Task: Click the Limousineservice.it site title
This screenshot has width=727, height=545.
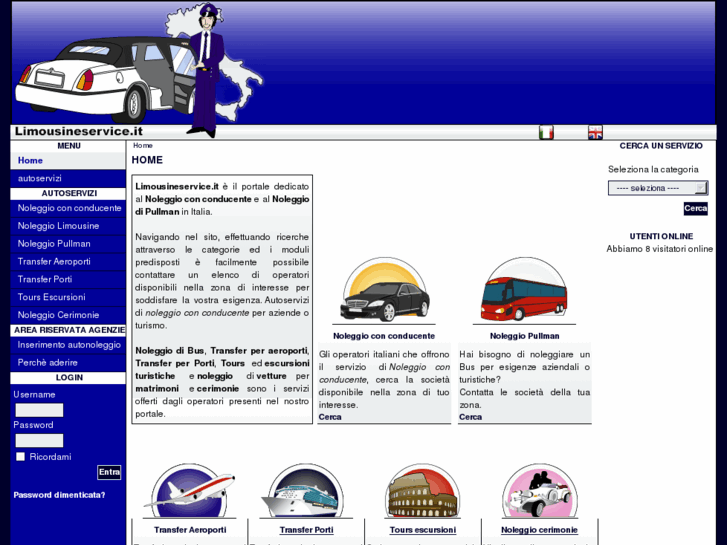Action: [79, 131]
